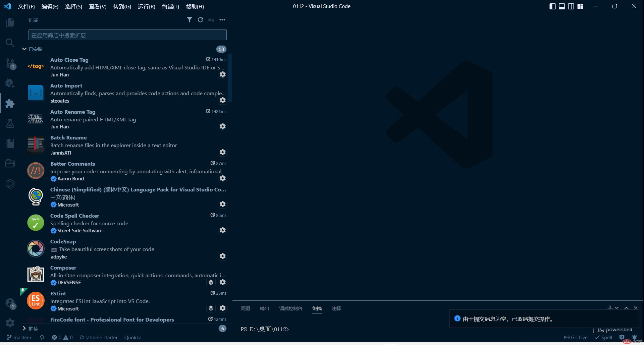Open Run and Debug view
The height and width of the screenshot is (345, 644).
10,83
